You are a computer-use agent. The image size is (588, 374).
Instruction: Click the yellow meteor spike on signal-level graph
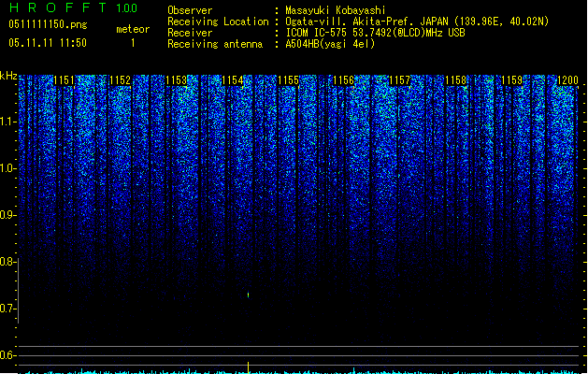pos(249,367)
